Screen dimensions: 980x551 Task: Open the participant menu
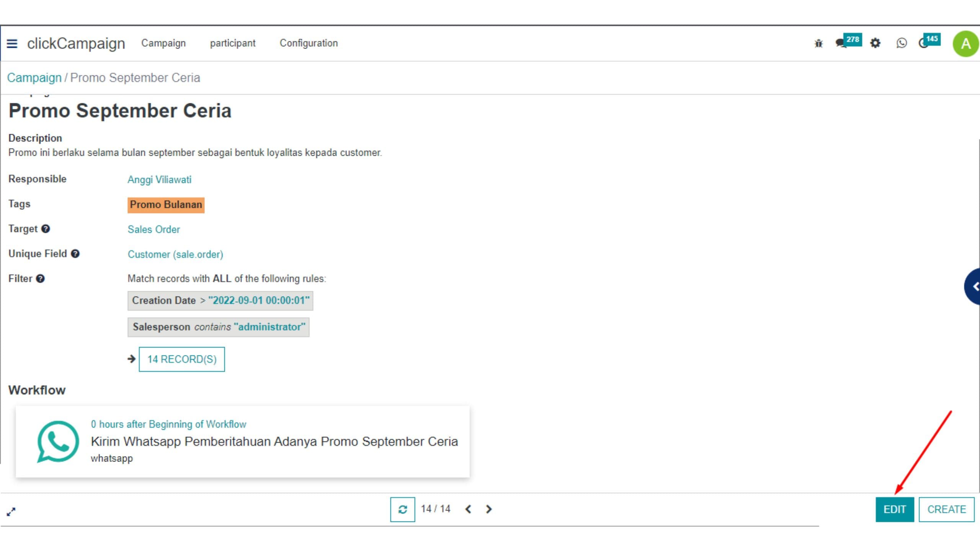click(232, 43)
